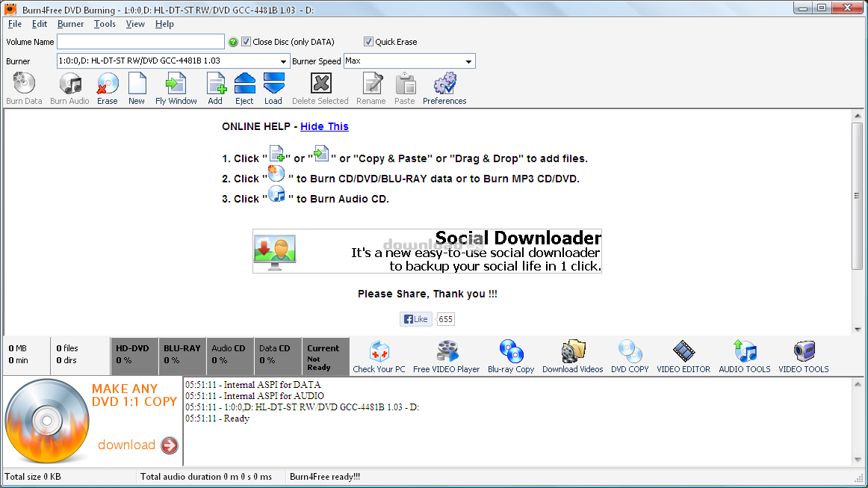Click the help pane scroll down arrow
The image size is (868, 488).
pyautogui.click(x=858, y=330)
